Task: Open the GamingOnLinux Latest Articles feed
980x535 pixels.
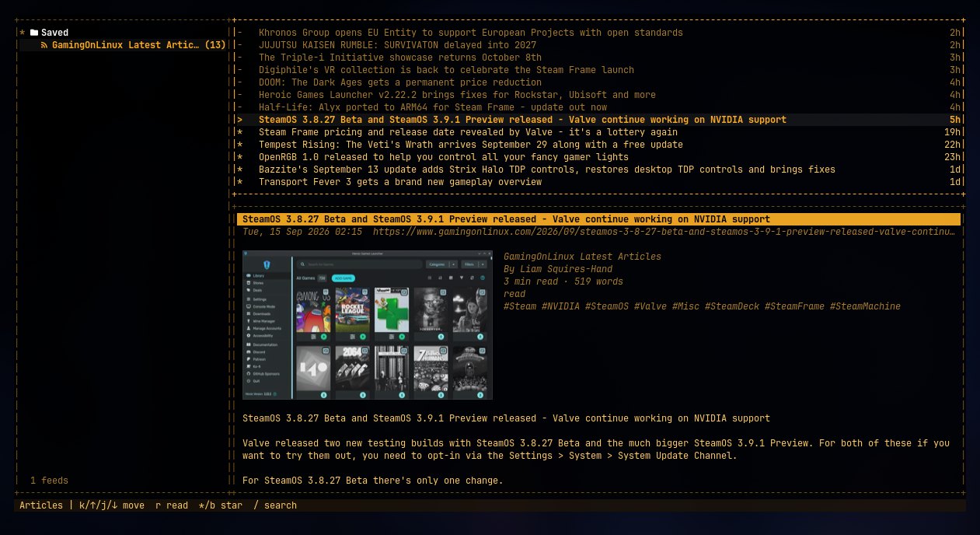Action: tap(125, 45)
